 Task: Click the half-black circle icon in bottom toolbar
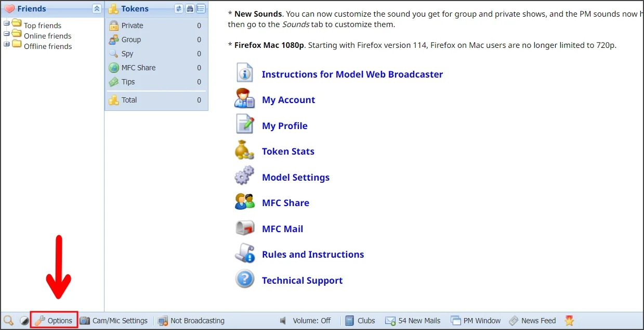(24, 321)
